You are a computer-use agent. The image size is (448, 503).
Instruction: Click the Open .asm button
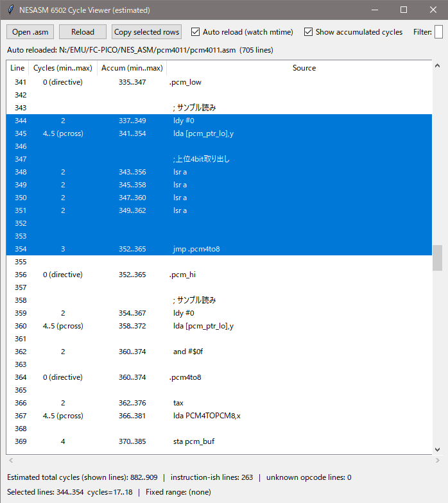30,32
